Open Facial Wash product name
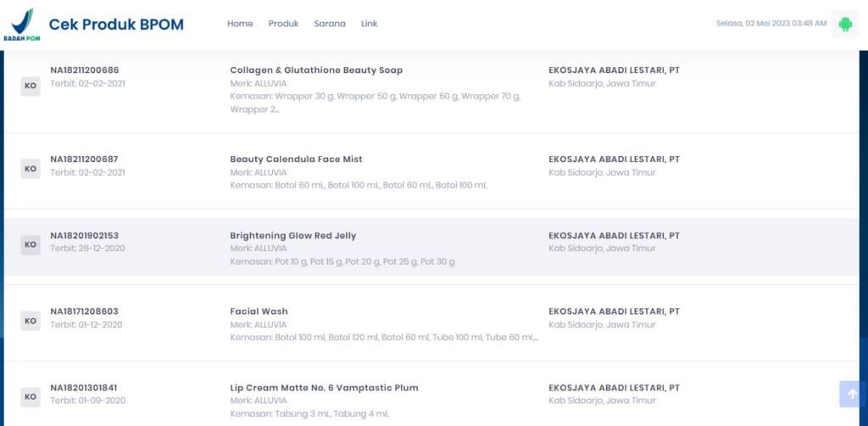868x426 pixels. [259, 311]
